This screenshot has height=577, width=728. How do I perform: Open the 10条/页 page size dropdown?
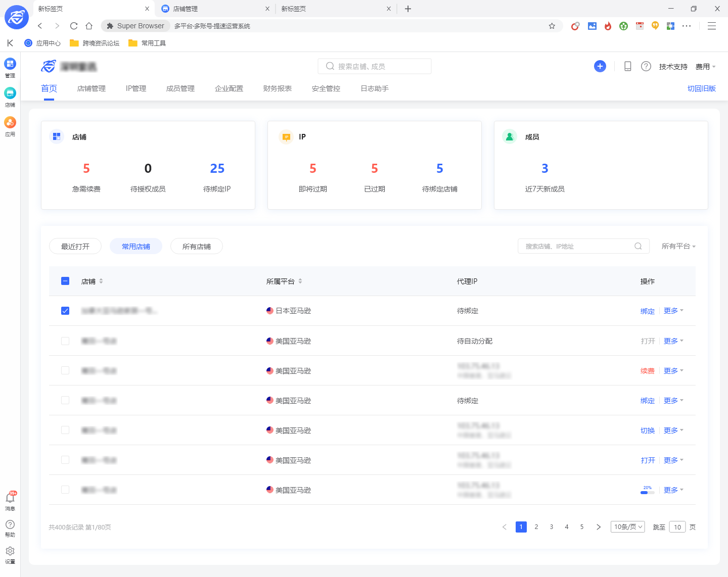point(627,527)
